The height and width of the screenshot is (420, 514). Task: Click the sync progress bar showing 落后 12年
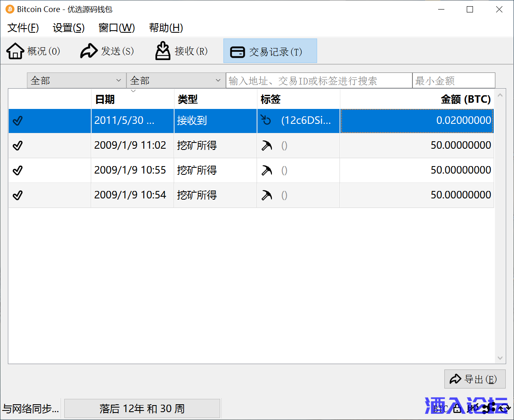click(142, 409)
